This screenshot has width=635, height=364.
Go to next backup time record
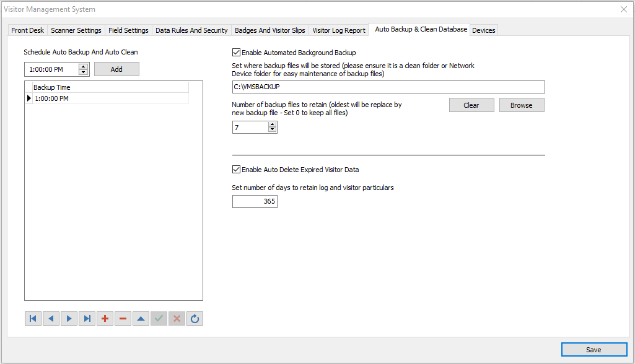point(69,319)
